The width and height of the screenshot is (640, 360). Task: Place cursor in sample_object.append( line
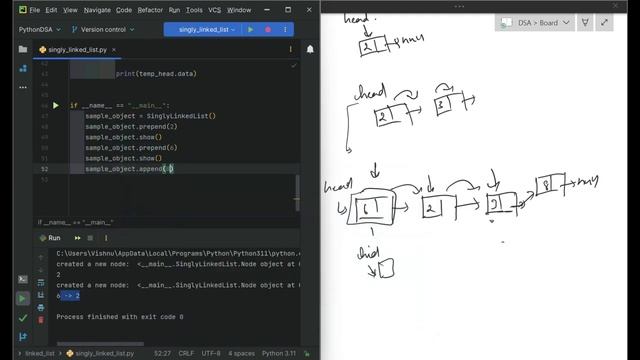129,169
